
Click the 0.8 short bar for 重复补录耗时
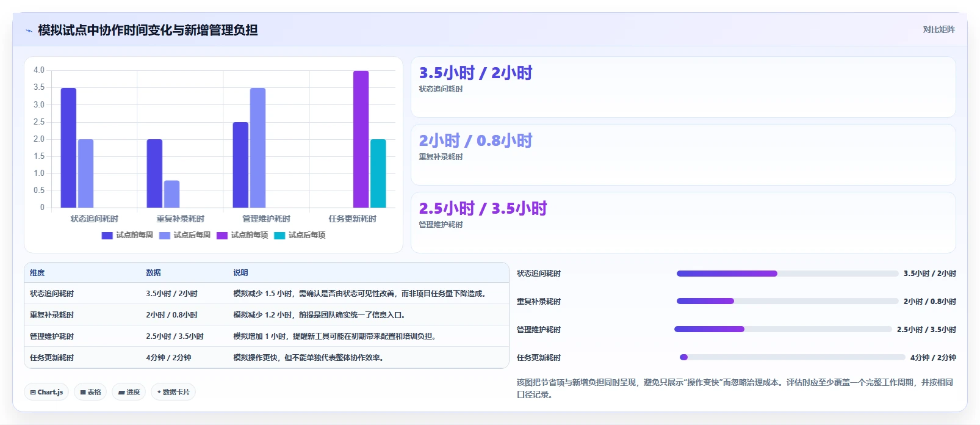pyautogui.click(x=171, y=194)
